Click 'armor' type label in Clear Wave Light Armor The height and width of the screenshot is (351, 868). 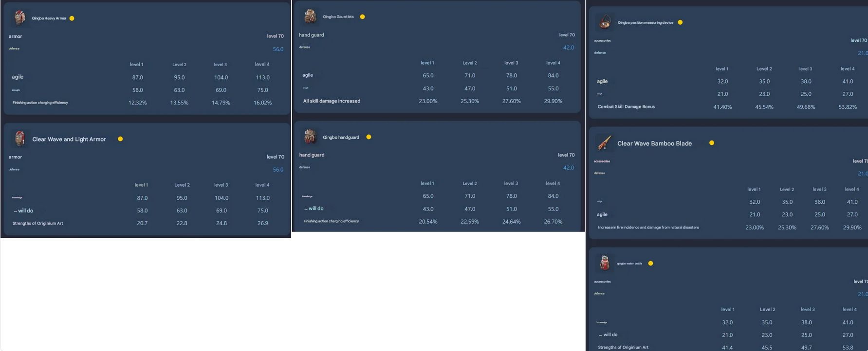pyautogui.click(x=15, y=157)
